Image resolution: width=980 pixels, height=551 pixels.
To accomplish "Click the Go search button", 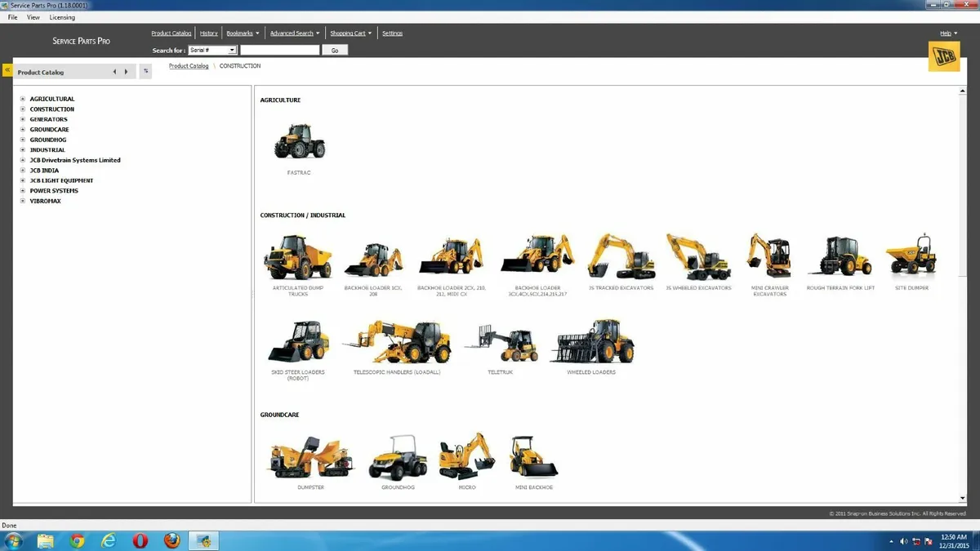I will point(335,50).
